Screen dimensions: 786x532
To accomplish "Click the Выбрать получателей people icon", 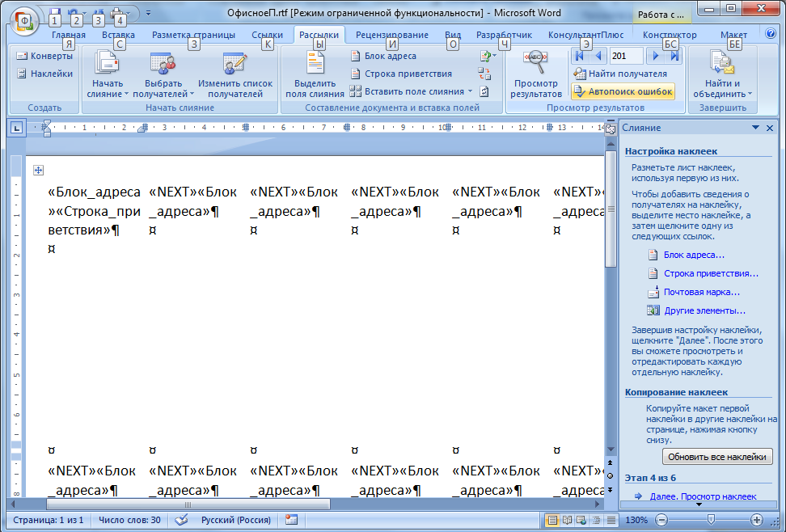I will [163, 63].
